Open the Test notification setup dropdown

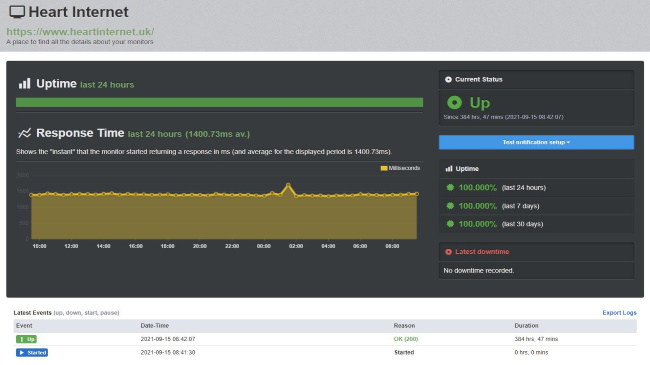(536, 142)
